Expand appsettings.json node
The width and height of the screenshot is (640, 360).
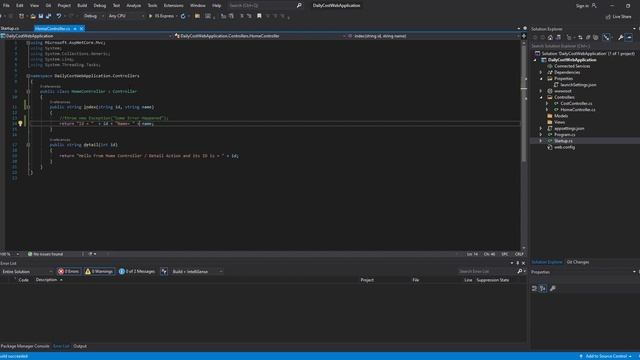[x=541, y=129]
